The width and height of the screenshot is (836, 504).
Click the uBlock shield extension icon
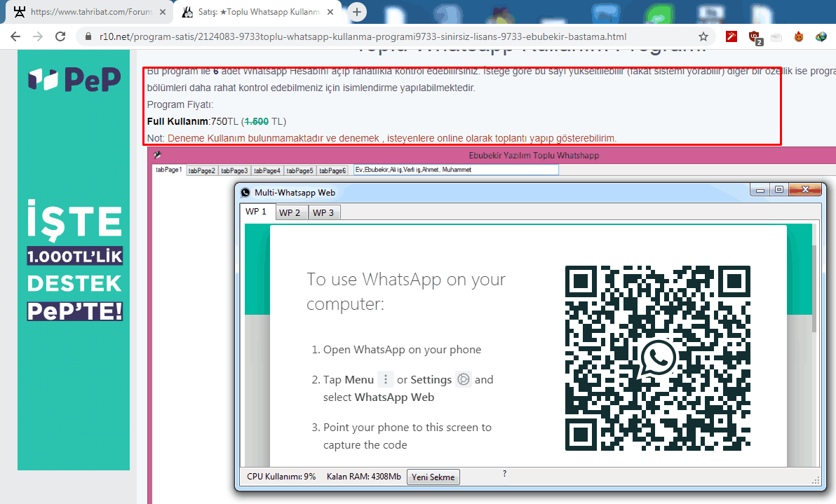point(755,37)
